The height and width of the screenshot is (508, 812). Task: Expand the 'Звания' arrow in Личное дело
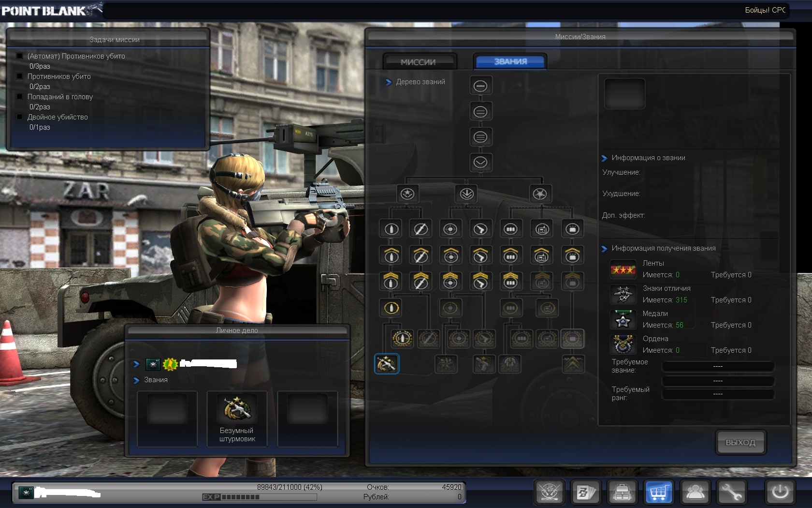pyautogui.click(x=136, y=380)
